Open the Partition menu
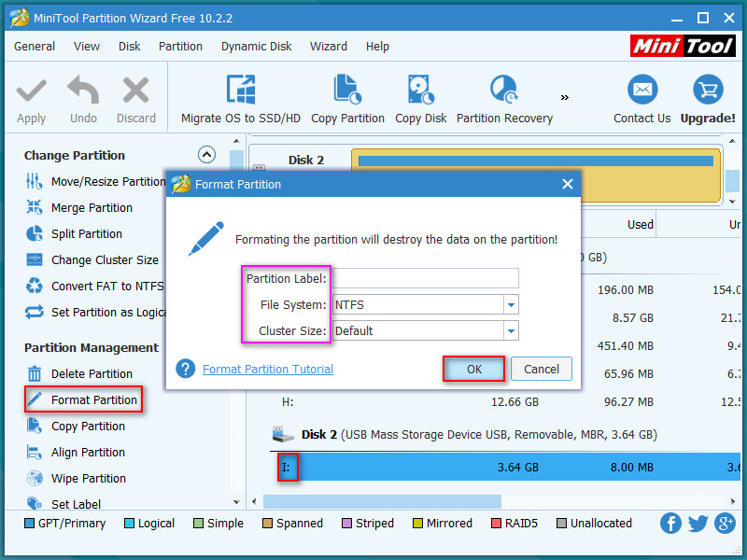 180,46
